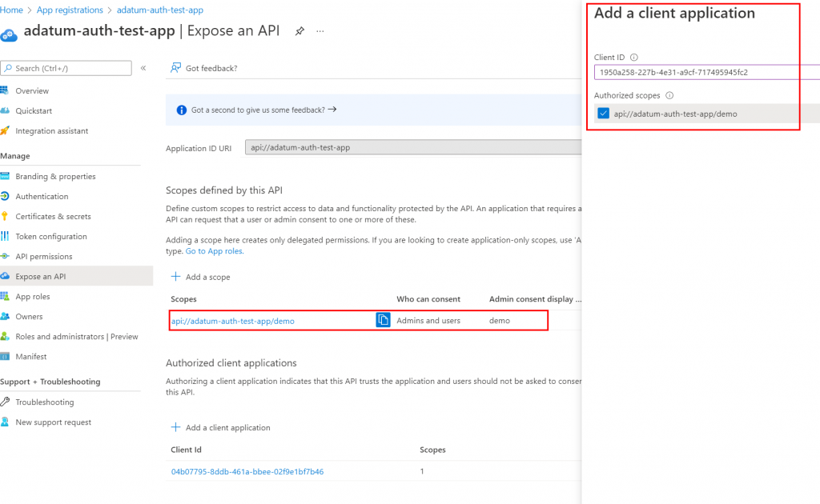Click the New support request icon
The height and width of the screenshot is (504, 820).
[x=5, y=422]
